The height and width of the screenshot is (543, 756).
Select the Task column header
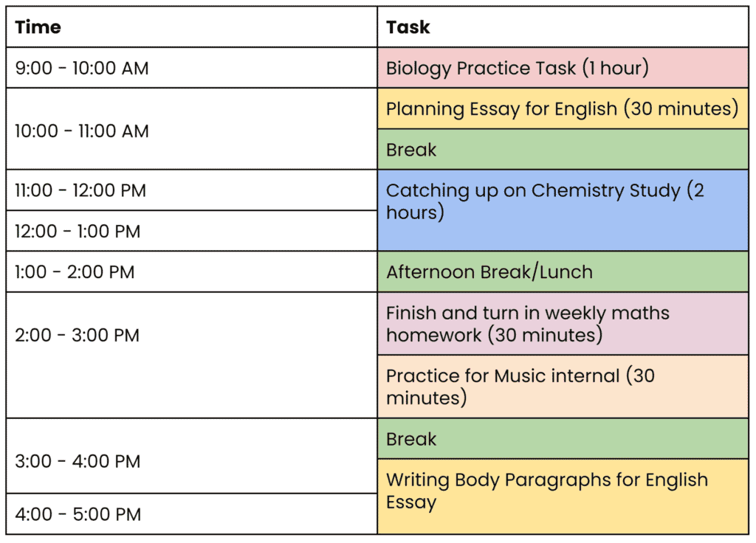(x=563, y=27)
